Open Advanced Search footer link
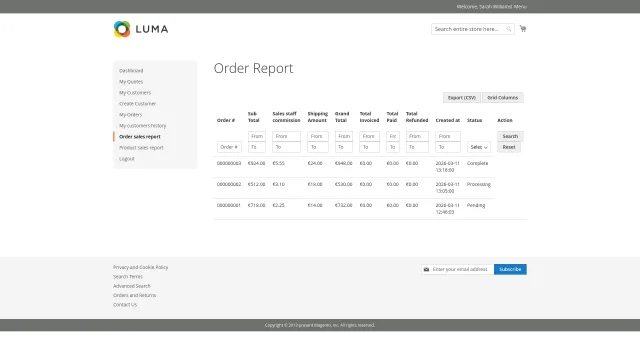The width and height of the screenshot is (640, 360). [132, 286]
